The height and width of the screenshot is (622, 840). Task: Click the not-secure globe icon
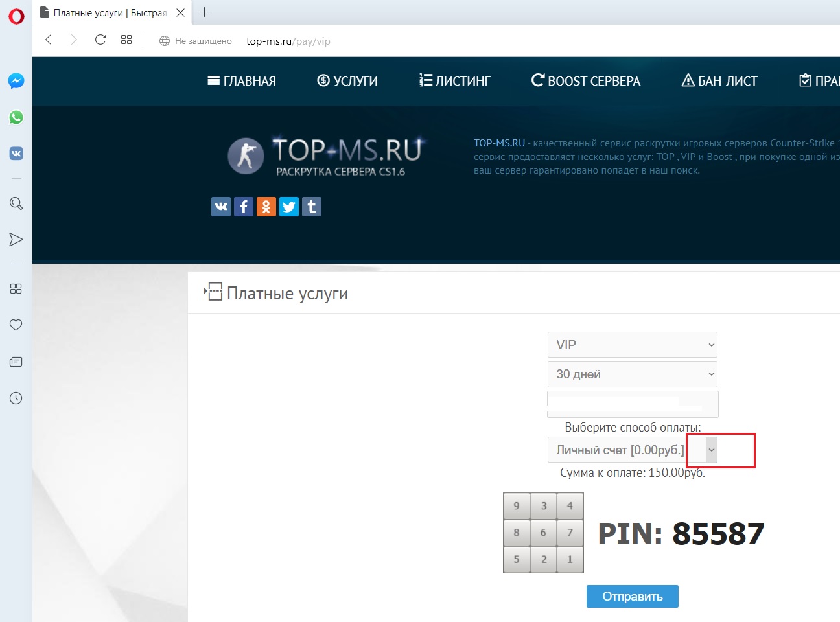click(x=165, y=41)
